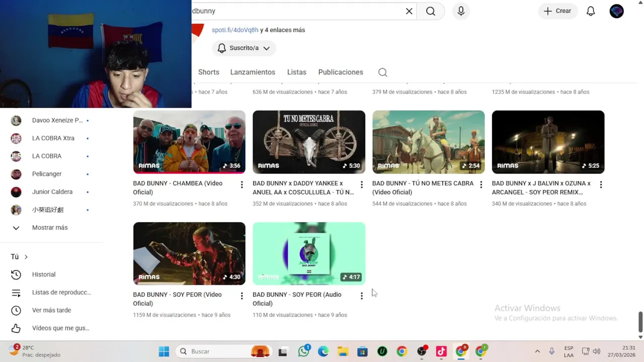The image size is (644, 362).
Task: Open options menu for the CHAMBEA video
Action: tap(242, 185)
